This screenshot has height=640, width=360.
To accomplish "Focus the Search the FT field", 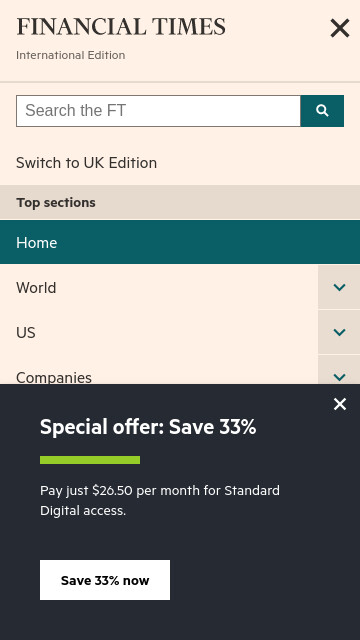I will tap(158, 111).
